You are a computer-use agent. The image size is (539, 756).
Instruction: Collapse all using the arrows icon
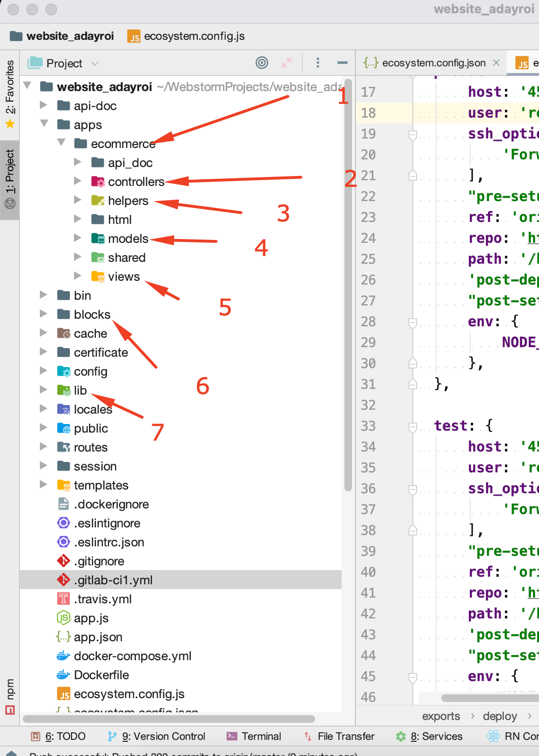(287, 63)
